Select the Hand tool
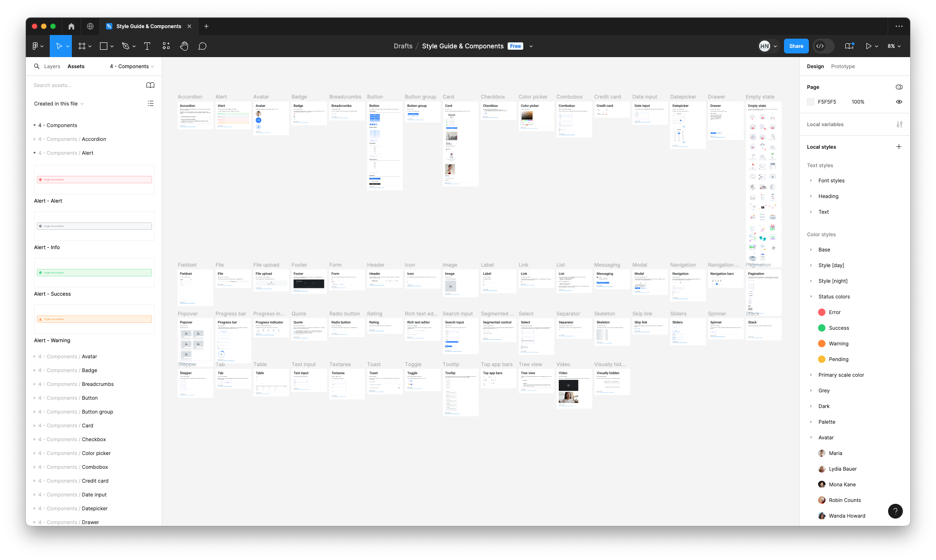This screenshot has height=560, width=936. tap(184, 46)
